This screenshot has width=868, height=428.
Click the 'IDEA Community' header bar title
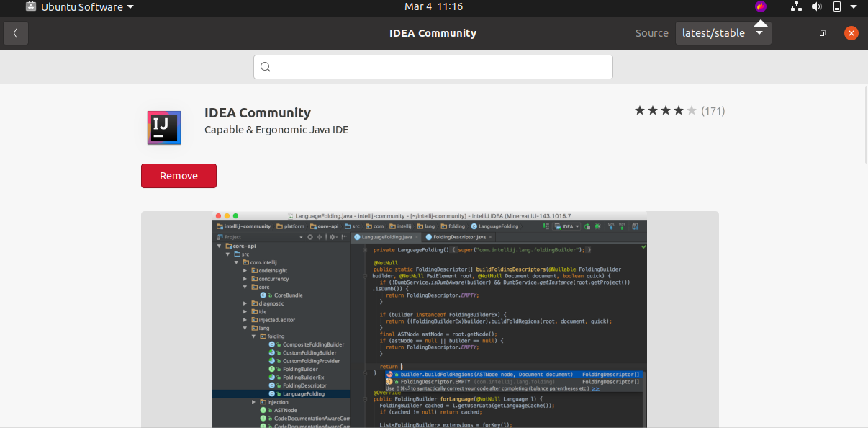[x=433, y=33]
